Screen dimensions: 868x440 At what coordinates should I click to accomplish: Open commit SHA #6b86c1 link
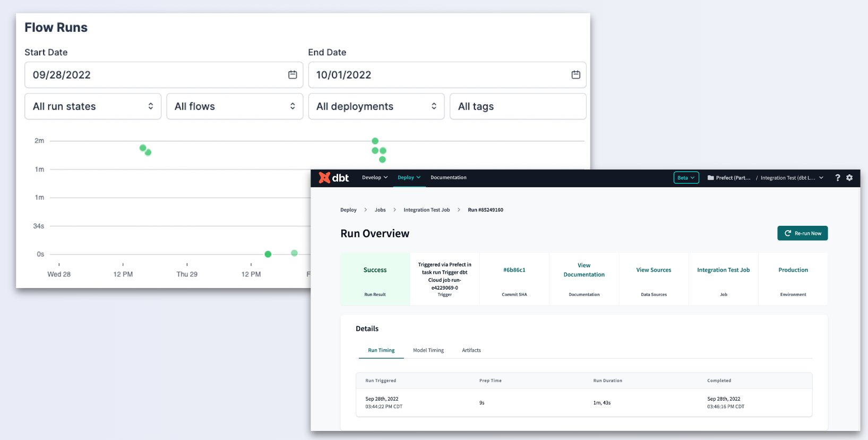tap(514, 270)
